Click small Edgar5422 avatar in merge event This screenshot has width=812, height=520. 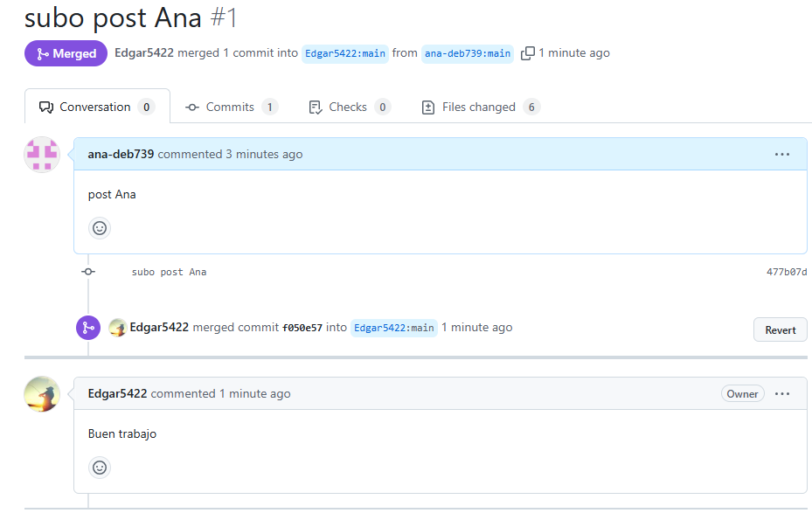117,328
